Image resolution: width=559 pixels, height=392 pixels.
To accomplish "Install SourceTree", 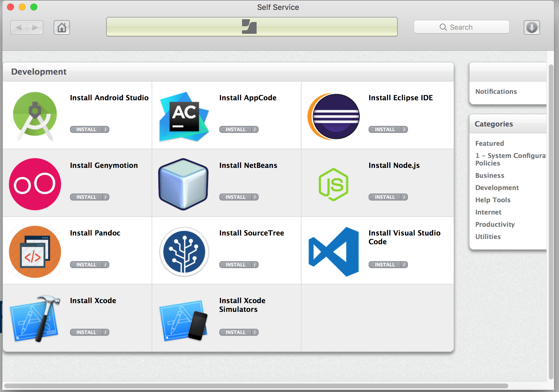I will (235, 265).
